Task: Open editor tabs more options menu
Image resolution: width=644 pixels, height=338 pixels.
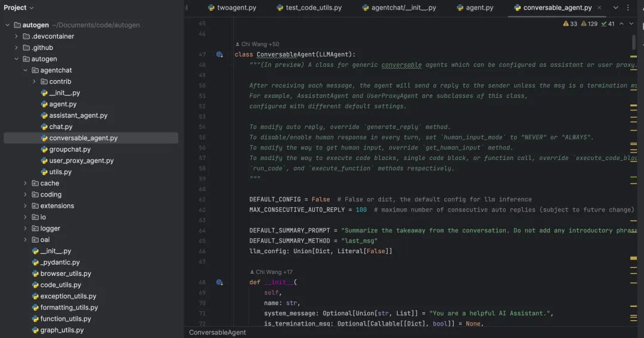Action: coord(628,8)
